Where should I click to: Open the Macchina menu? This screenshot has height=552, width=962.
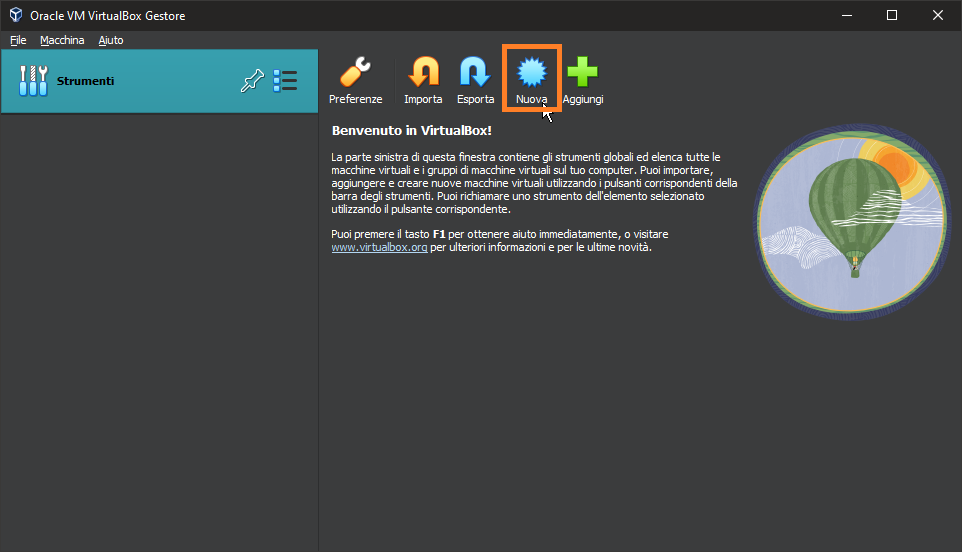coord(62,40)
